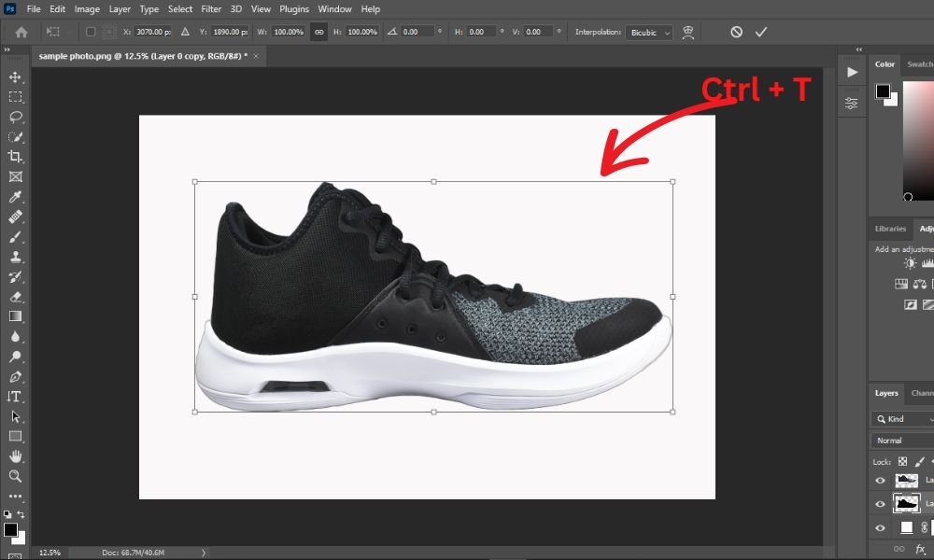The width and height of the screenshot is (934, 560).
Task: Add Invert adjustment layer
Action: point(910,304)
